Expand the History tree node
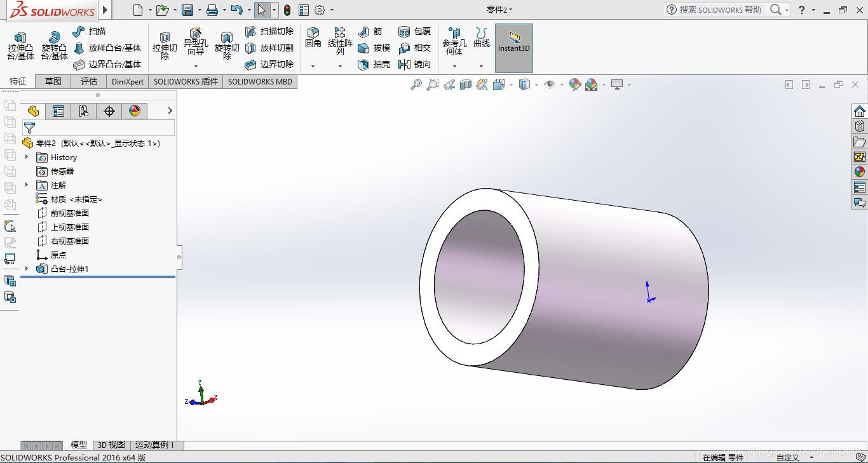Viewport: 868px width, 463px height. click(27, 157)
